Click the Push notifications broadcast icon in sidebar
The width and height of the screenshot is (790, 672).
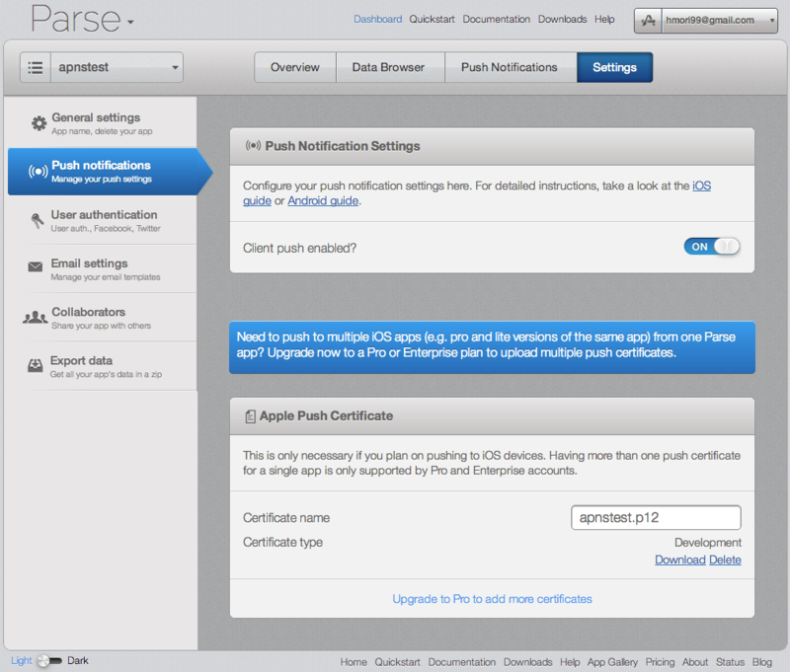point(38,172)
